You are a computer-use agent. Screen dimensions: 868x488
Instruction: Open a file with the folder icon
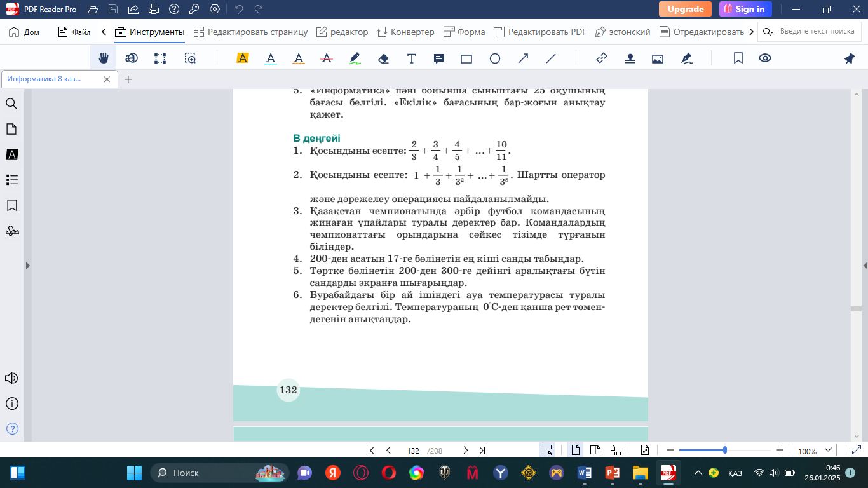(93, 10)
